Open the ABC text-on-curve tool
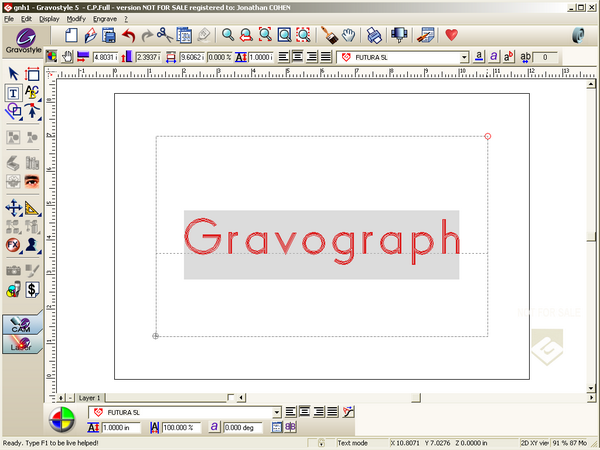This screenshot has height=450, width=600. pos(32,93)
